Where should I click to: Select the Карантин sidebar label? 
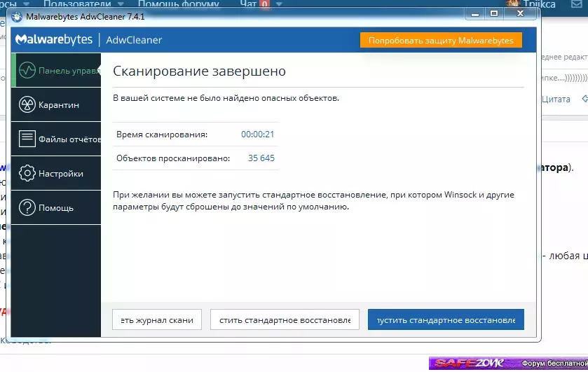pos(59,105)
